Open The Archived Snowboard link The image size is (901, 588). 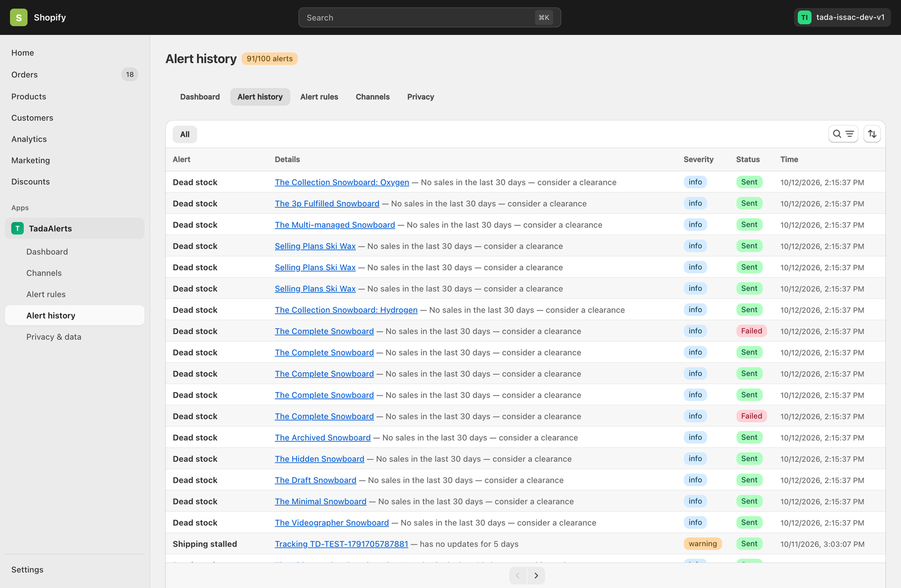click(x=323, y=438)
